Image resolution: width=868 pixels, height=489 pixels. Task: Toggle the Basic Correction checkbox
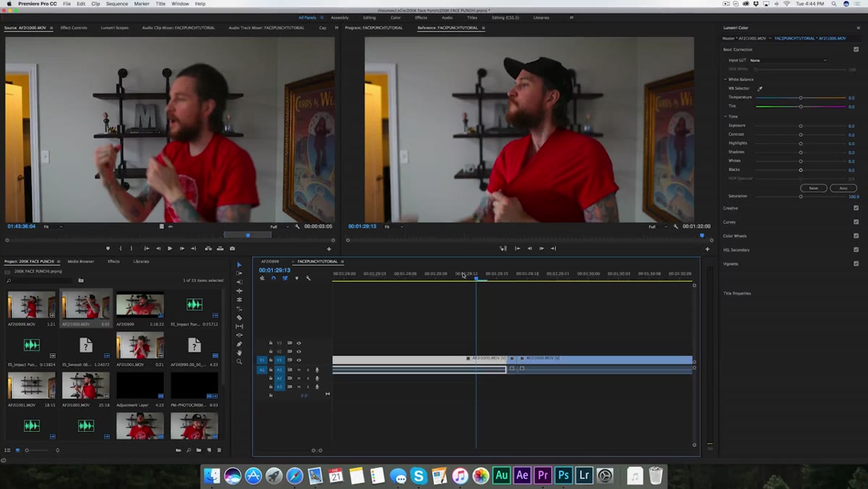[x=856, y=49]
